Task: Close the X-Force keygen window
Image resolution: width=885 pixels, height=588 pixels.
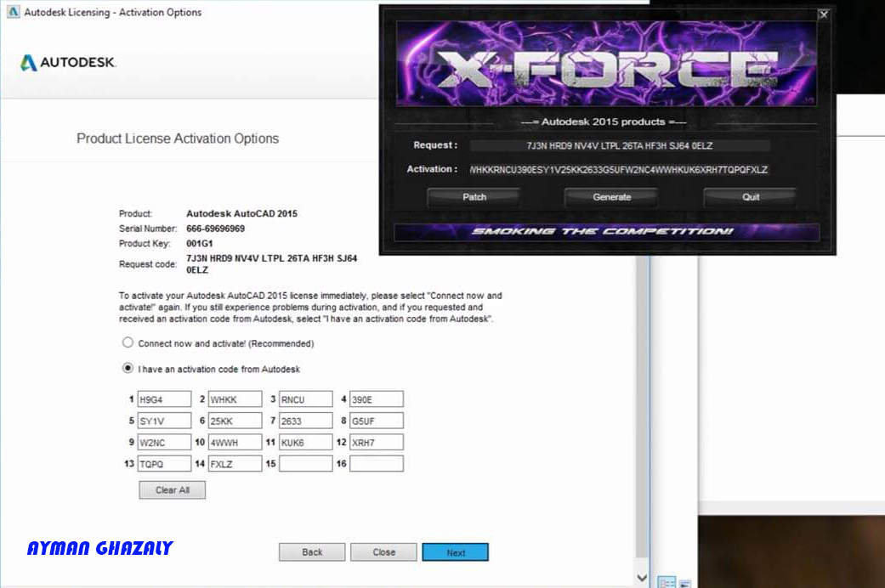Action: [x=824, y=14]
